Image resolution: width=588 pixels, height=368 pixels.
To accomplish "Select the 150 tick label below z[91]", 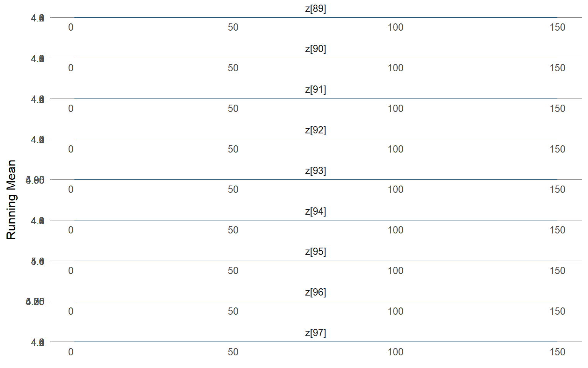I will pyautogui.click(x=557, y=109).
